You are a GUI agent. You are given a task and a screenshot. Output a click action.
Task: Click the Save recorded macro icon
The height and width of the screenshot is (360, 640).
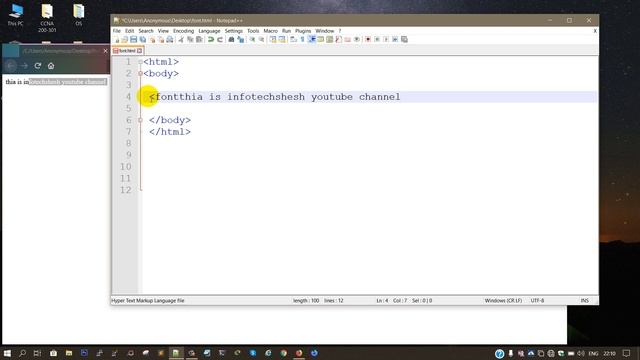click(404, 40)
